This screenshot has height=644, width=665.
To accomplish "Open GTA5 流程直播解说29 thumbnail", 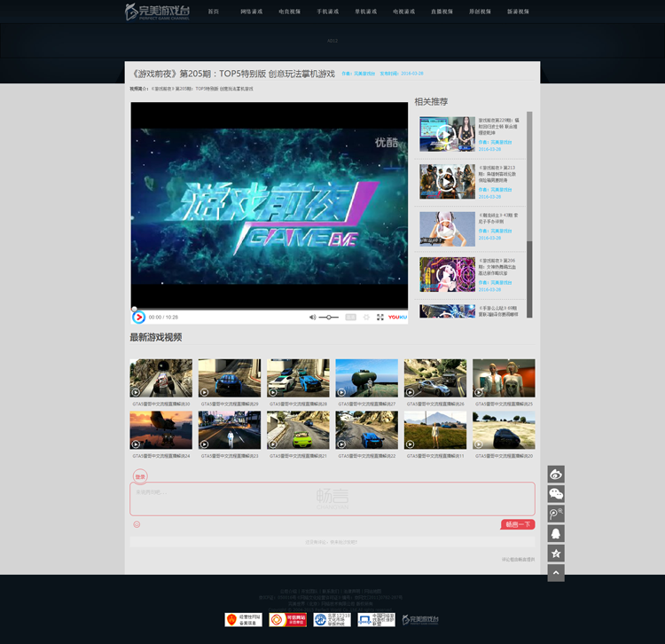I will [x=230, y=378].
